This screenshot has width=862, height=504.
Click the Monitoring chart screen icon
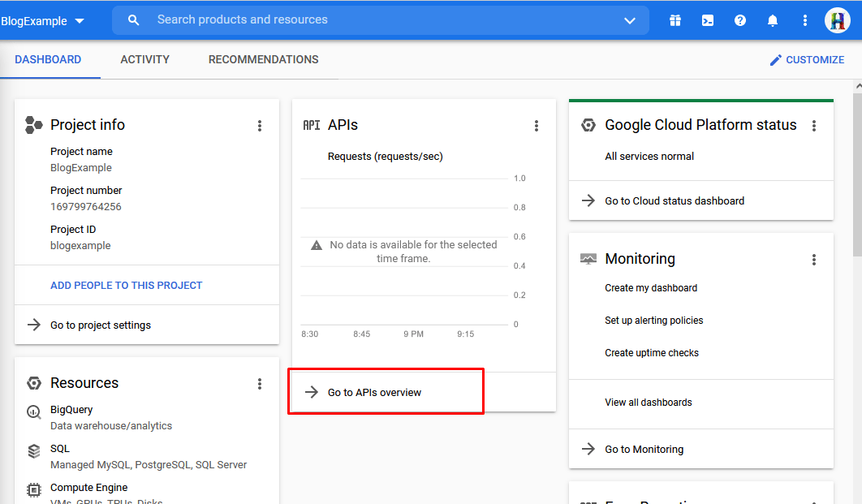(588, 259)
